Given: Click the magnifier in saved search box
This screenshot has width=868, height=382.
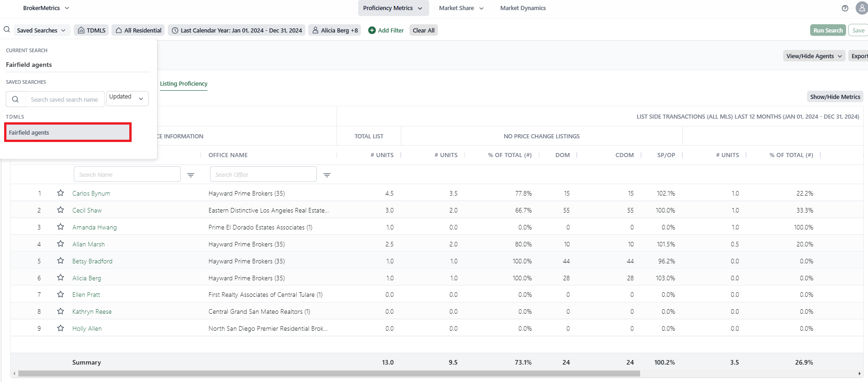Looking at the screenshot, I should click(x=16, y=99).
